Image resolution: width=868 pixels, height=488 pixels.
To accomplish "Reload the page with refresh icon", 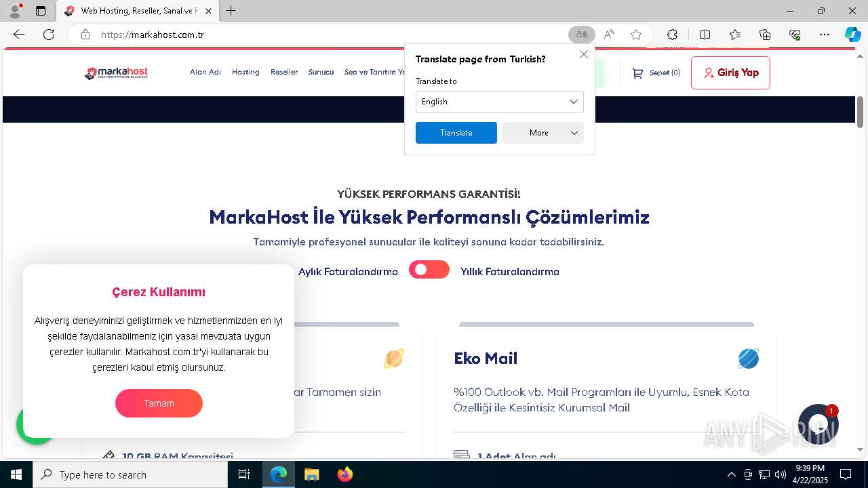I will point(49,35).
